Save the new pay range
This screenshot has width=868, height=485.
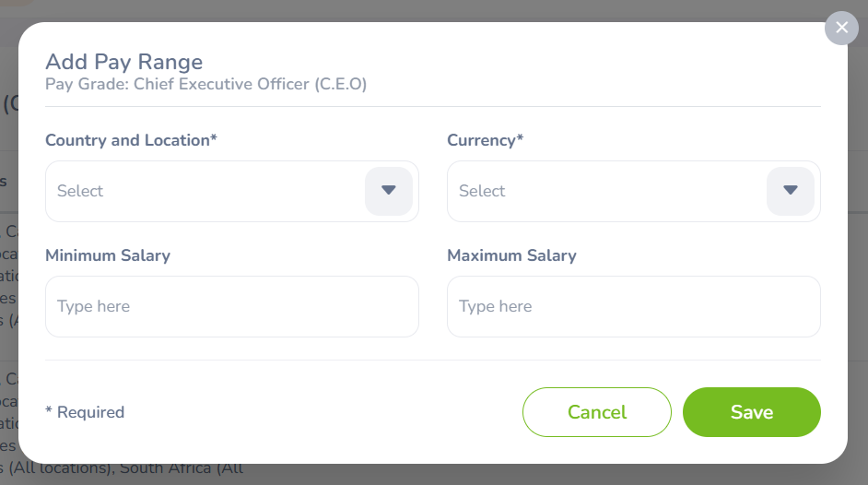[751, 412]
